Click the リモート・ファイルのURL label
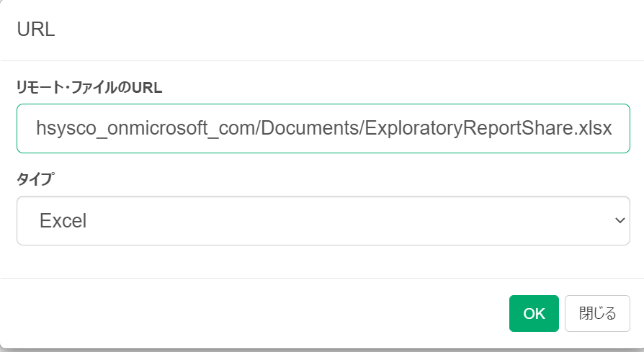 click(x=89, y=87)
